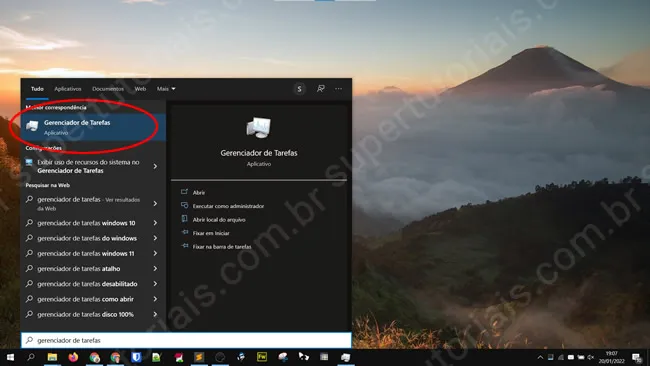Open Task Manager icon on the taskbar
650x366 pixels.
[345, 357]
